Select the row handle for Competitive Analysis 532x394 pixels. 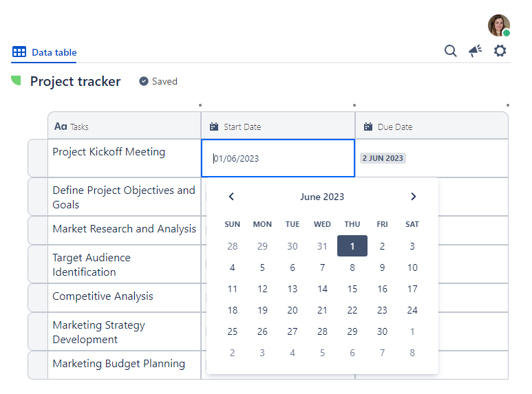click(37, 297)
